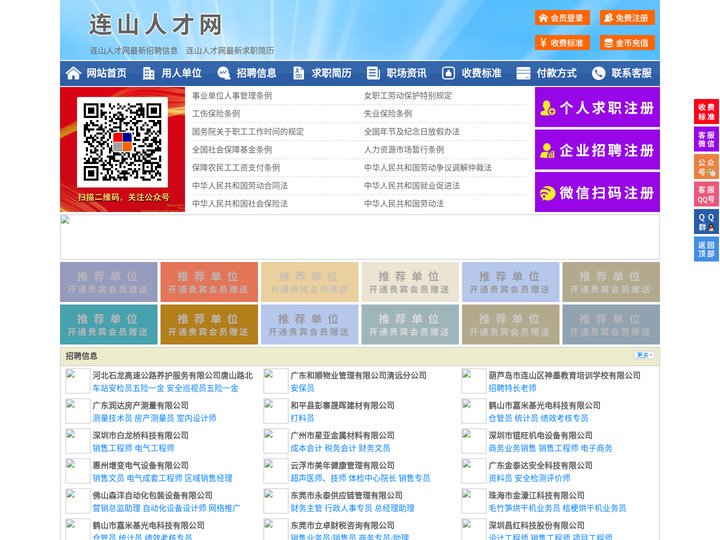
Task: Open 河北石龙高速公路养护服务有限公司唐山路北 company link
Action: point(172,375)
